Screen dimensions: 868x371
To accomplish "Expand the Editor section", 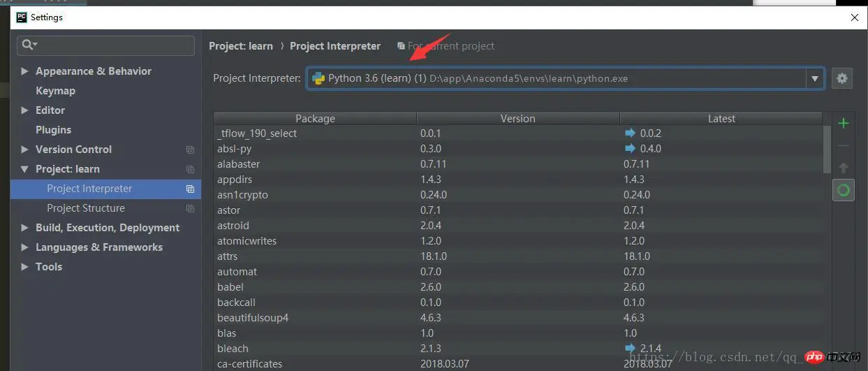I will click(x=25, y=110).
